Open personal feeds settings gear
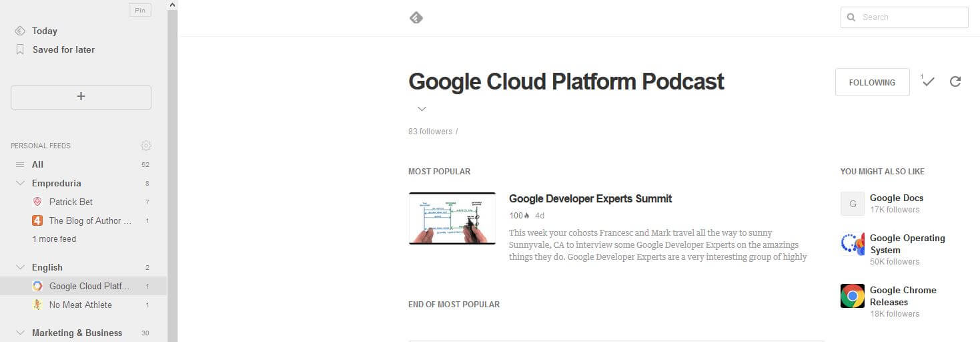 click(146, 146)
